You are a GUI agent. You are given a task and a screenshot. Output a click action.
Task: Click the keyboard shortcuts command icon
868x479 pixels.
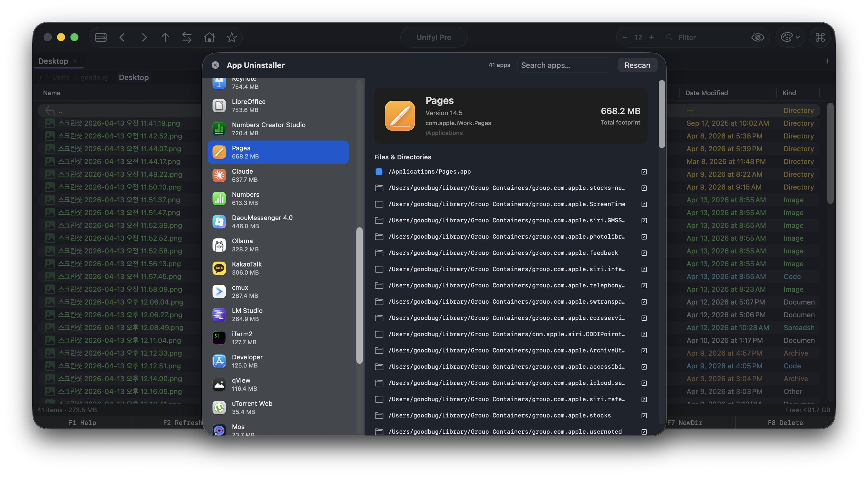coord(820,37)
